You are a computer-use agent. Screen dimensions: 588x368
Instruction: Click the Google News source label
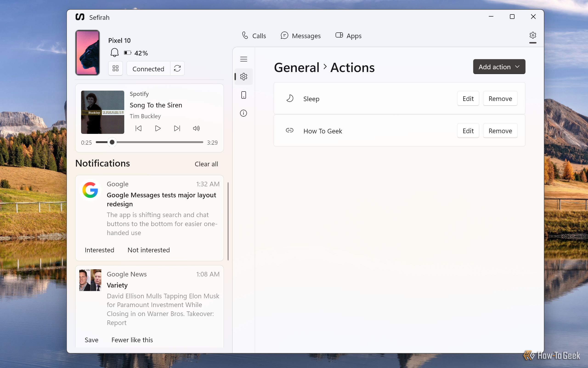pos(127,274)
